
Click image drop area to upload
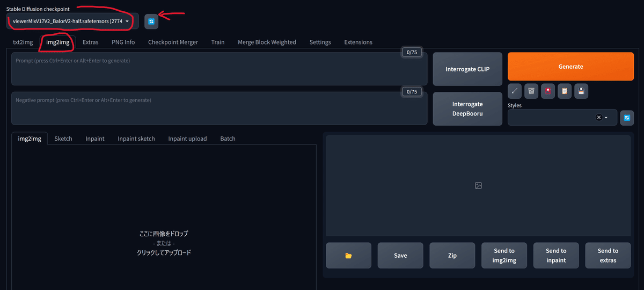point(164,243)
